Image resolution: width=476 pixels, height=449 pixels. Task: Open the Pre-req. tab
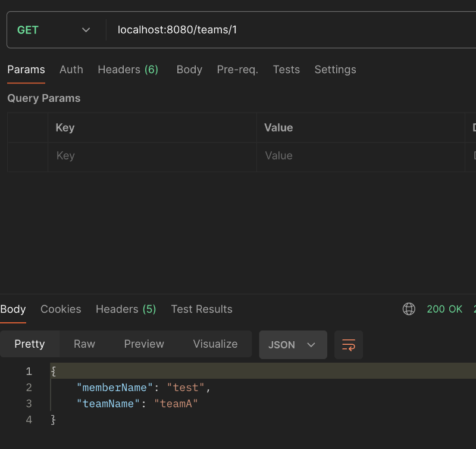click(x=237, y=70)
